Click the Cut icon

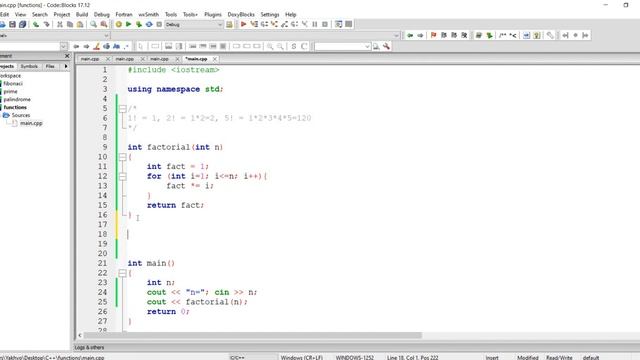pos(60,24)
